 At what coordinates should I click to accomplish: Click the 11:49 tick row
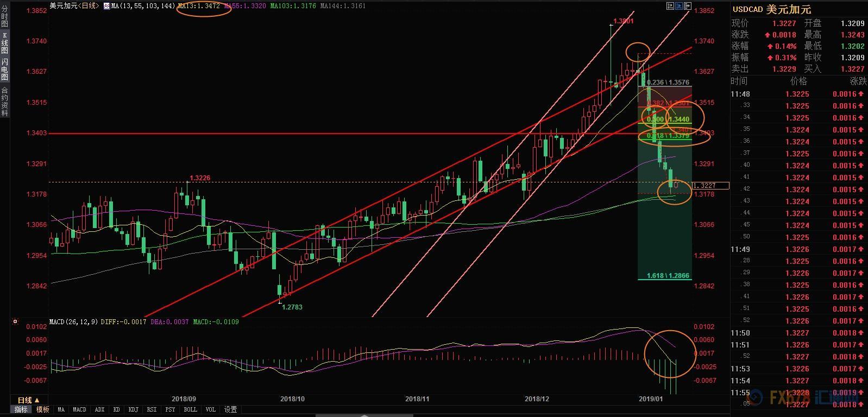pos(798,249)
